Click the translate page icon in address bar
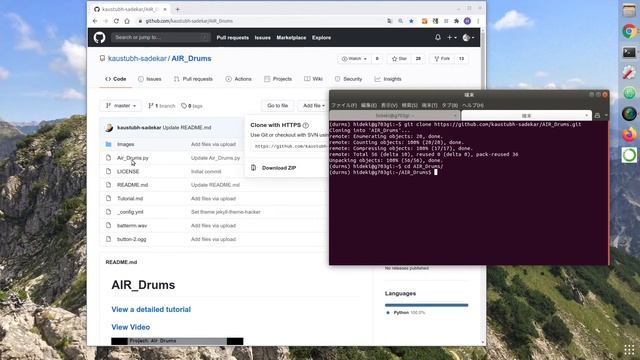 389,21
